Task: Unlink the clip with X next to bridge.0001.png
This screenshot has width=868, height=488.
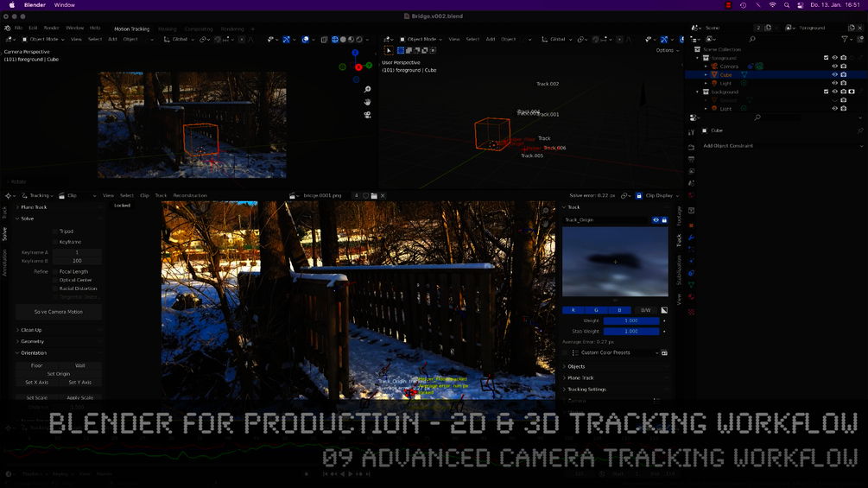Action: pyautogui.click(x=383, y=196)
